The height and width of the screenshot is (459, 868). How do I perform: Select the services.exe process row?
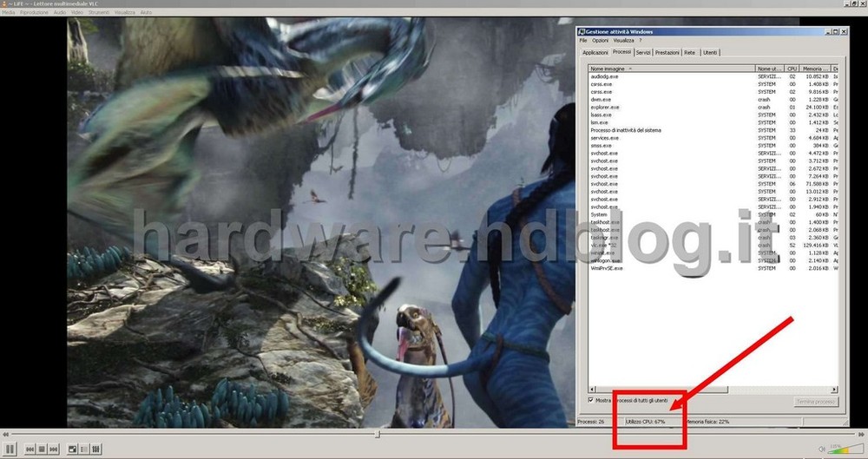(713, 138)
